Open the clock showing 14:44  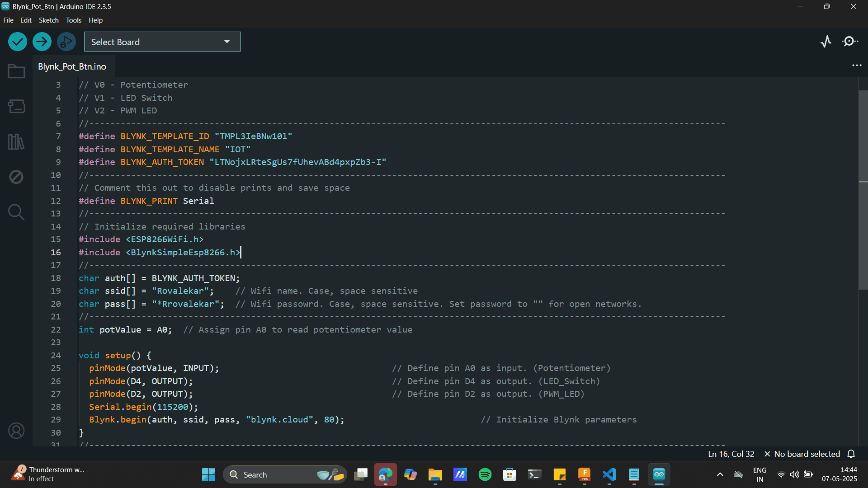pyautogui.click(x=840, y=474)
